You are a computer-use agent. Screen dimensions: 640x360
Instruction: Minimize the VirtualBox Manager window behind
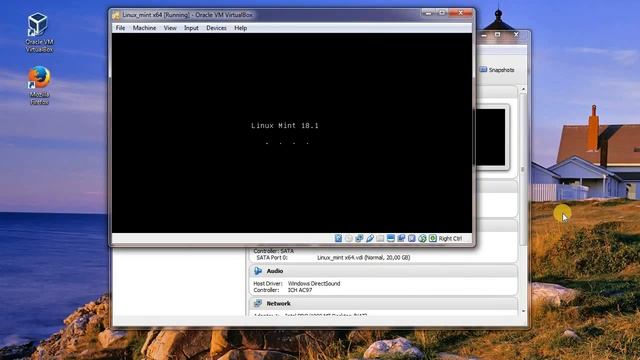[484, 35]
